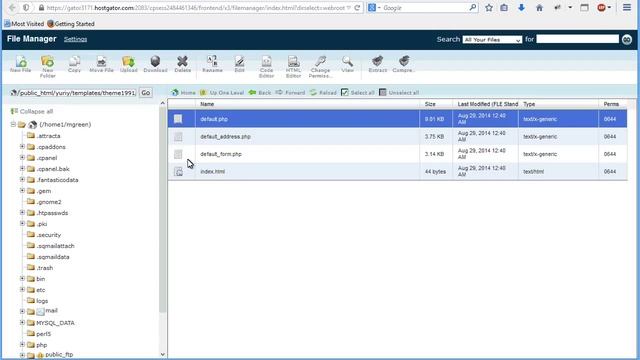Open the perl5 folder in the tree

point(39,334)
